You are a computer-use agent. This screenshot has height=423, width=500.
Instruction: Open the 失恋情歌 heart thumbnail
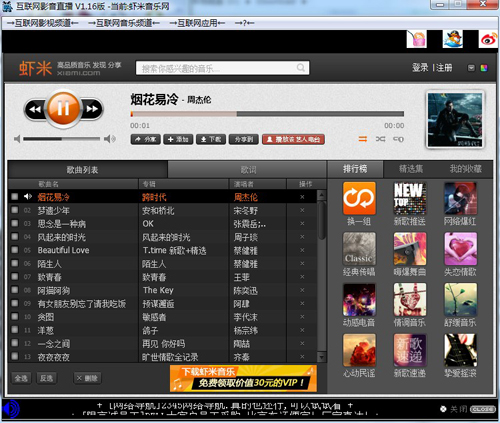[460, 249]
